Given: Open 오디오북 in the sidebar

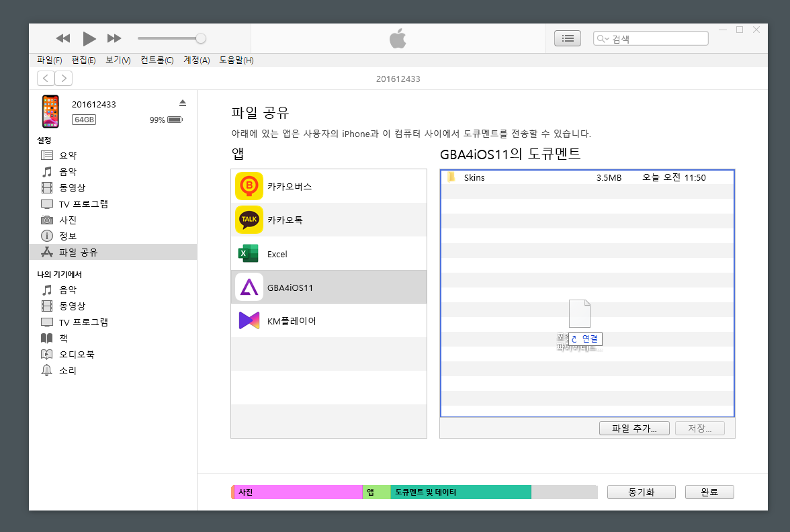Looking at the screenshot, I should click(113, 354).
